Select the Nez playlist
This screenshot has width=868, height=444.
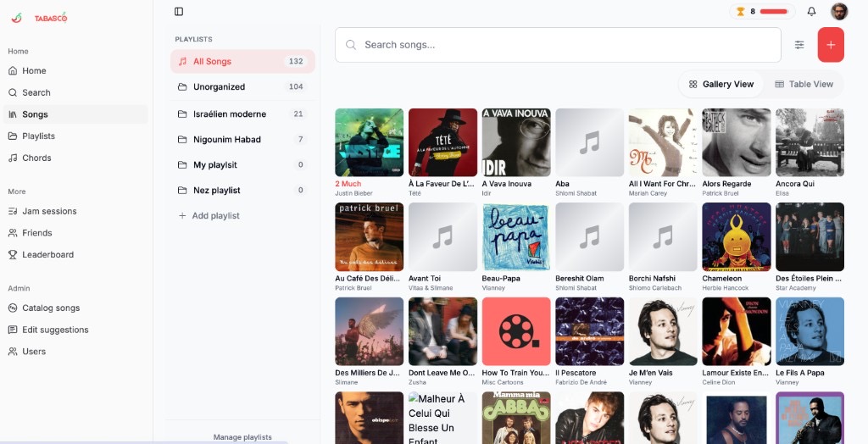pos(242,191)
